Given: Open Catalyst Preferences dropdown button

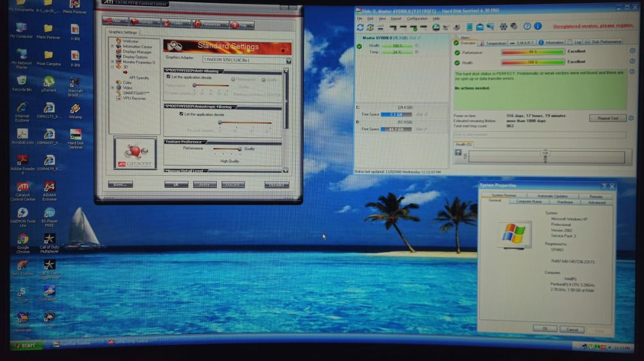Looking at the screenshot, I should click(x=211, y=24).
